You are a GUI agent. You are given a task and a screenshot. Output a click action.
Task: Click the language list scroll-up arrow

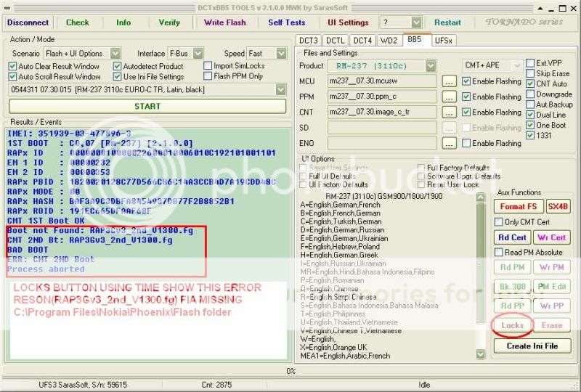point(480,197)
